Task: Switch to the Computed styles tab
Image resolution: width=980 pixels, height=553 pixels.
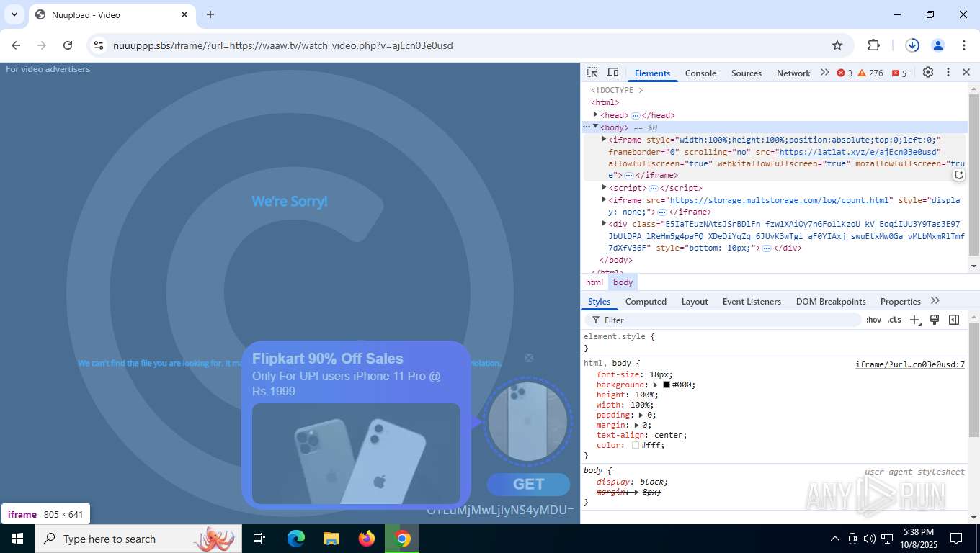Action: click(x=646, y=302)
